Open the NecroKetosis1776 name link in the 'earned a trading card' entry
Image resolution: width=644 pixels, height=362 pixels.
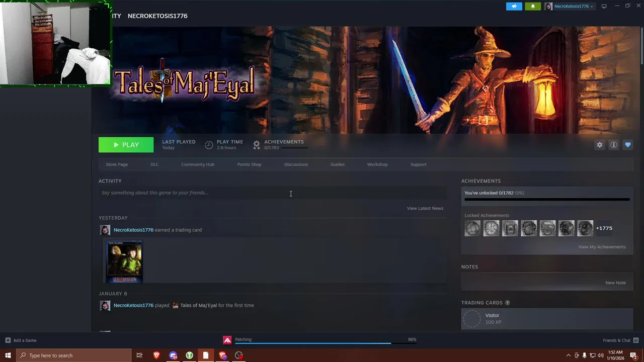click(133, 230)
